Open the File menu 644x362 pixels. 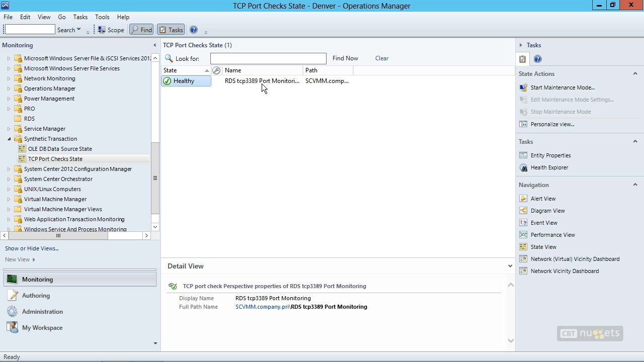click(x=8, y=17)
